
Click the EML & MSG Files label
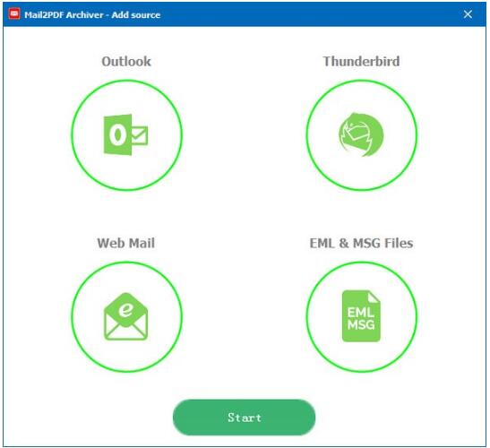(x=361, y=243)
